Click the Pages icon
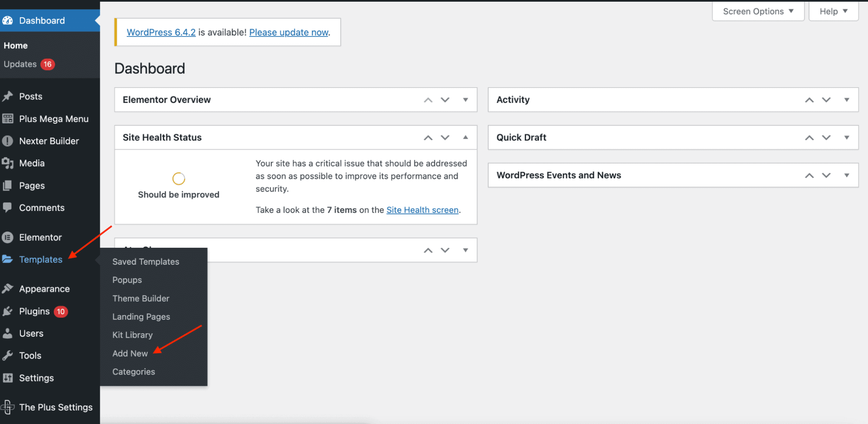 pyautogui.click(x=9, y=185)
